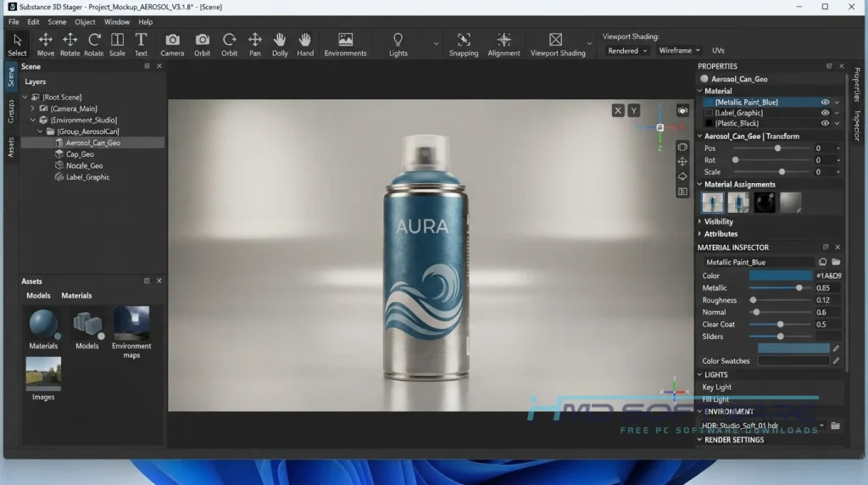
Task: Select the Dolly tool
Action: pos(280,44)
